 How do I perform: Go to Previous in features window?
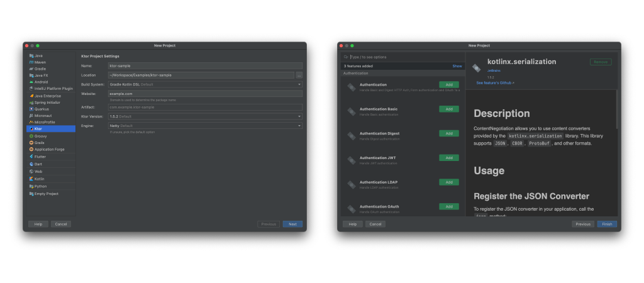[x=583, y=225]
